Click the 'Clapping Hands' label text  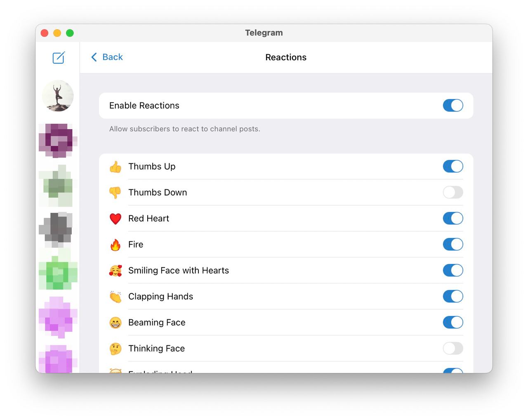click(160, 297)
